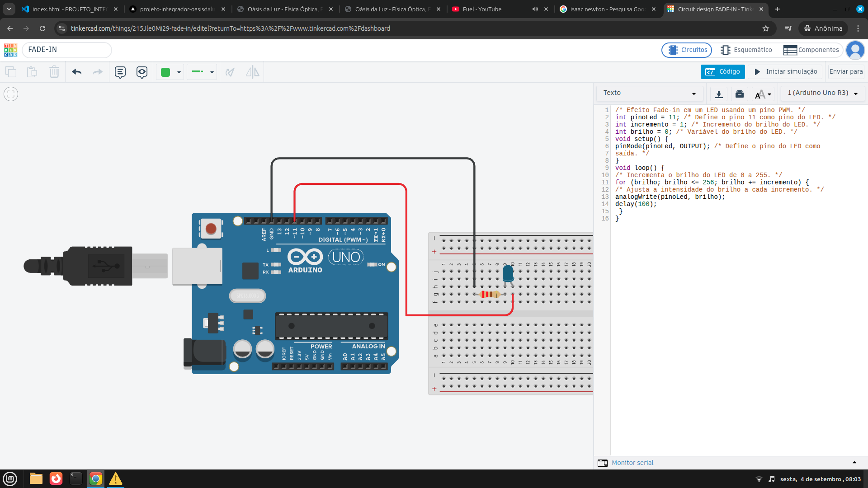Image resolution: width=868 pixels, height=488 pixels.
Task: Open the media control icon
Action: pyautogui.click(x=788, y=28)
